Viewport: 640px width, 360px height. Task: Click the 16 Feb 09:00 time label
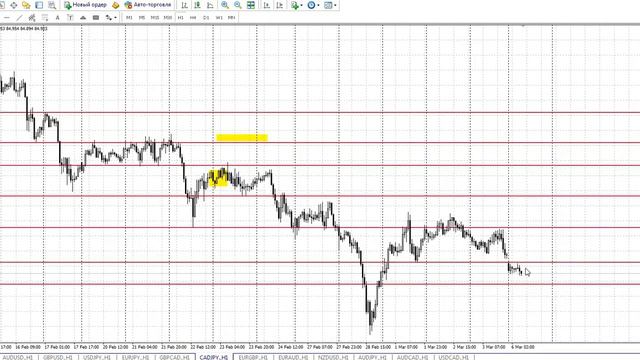click(28, 347)
